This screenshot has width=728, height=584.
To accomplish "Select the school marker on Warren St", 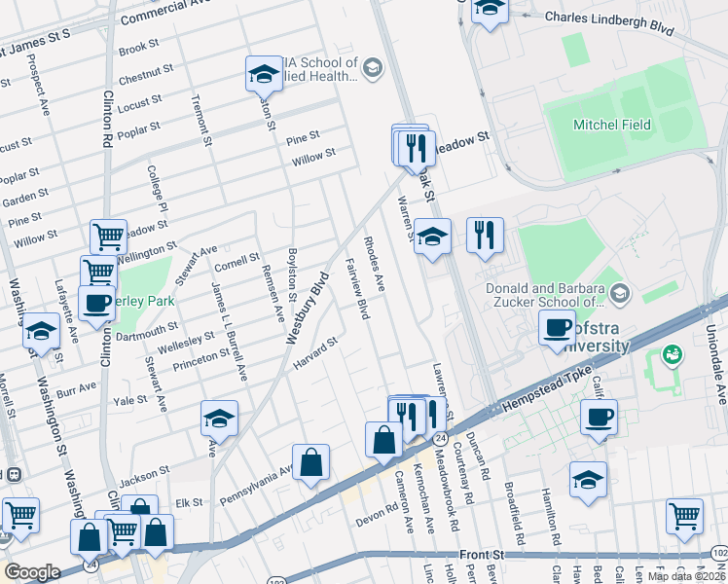I will [x=432, y=237].
